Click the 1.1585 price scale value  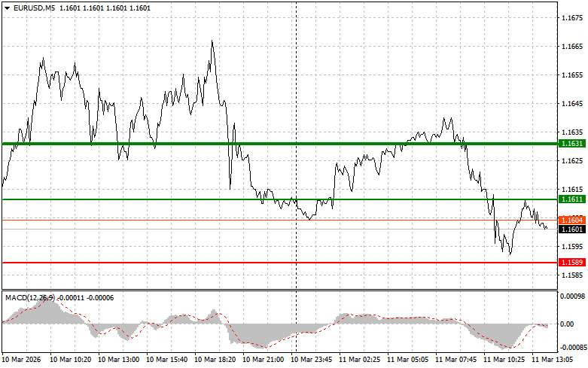point(572,275)
